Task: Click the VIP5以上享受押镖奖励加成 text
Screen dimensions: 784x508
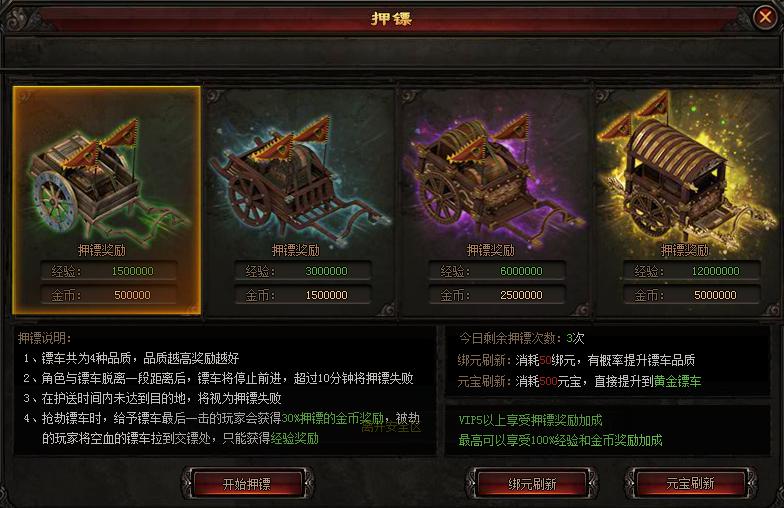Action: pos(530,420)
